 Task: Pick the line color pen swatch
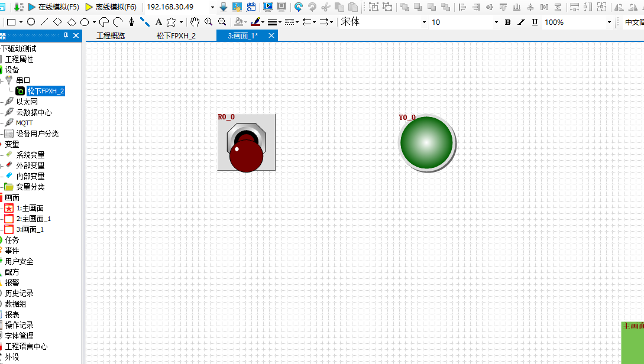[255, 22]
